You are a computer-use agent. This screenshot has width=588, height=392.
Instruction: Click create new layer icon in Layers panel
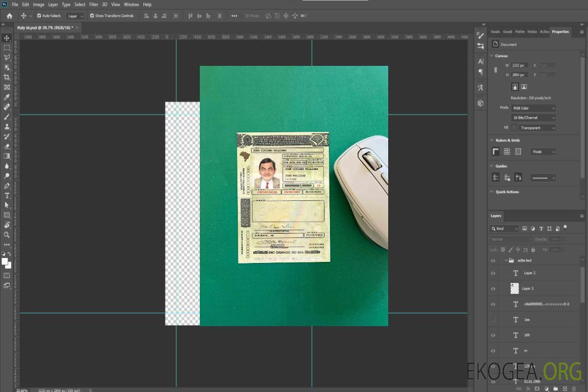[x=565, y=389]
